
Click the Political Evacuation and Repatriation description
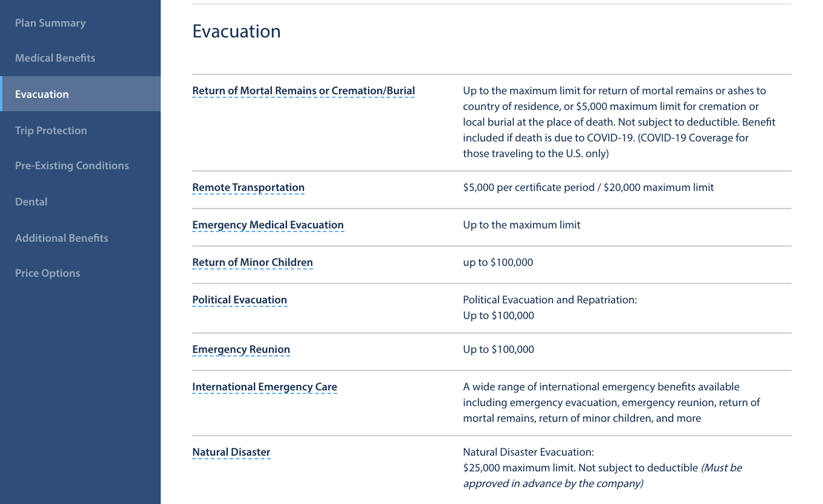pos(550,308)
